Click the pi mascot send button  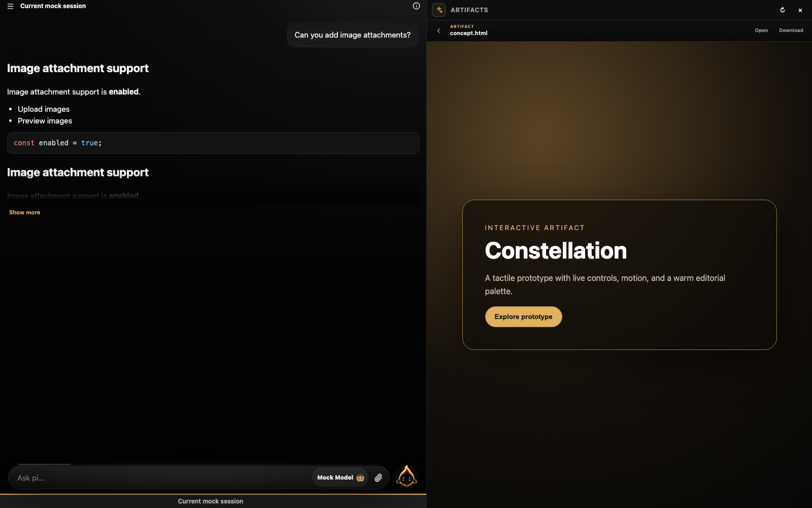pos(407,477)
